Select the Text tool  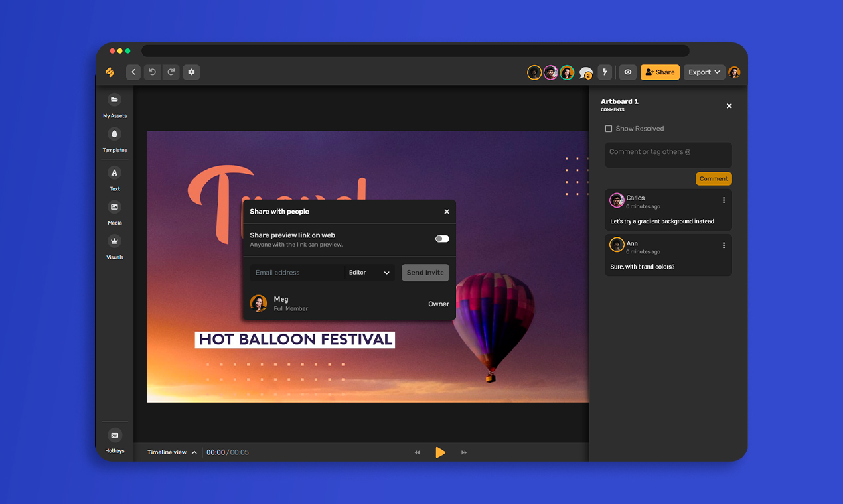click(x=114, y=173)
